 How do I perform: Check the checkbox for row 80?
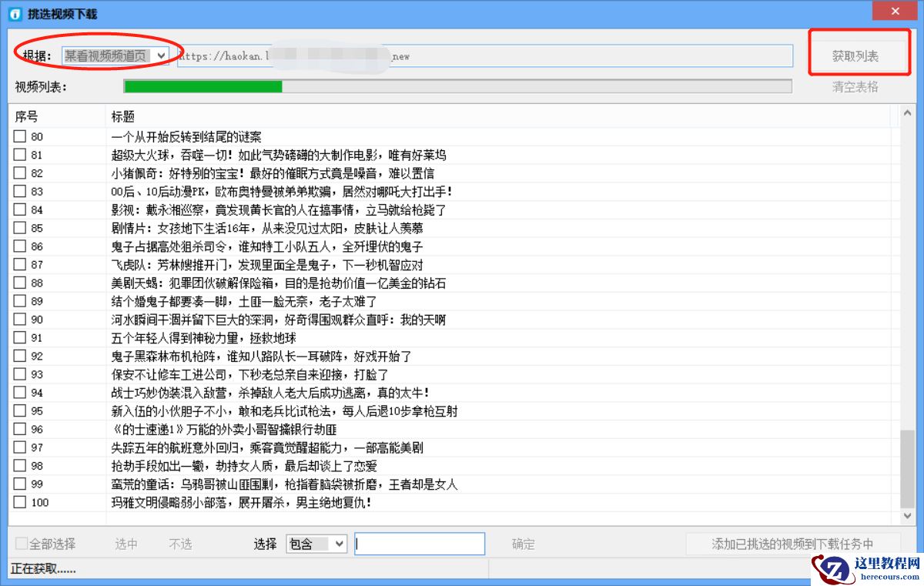[x=20, y=136]
